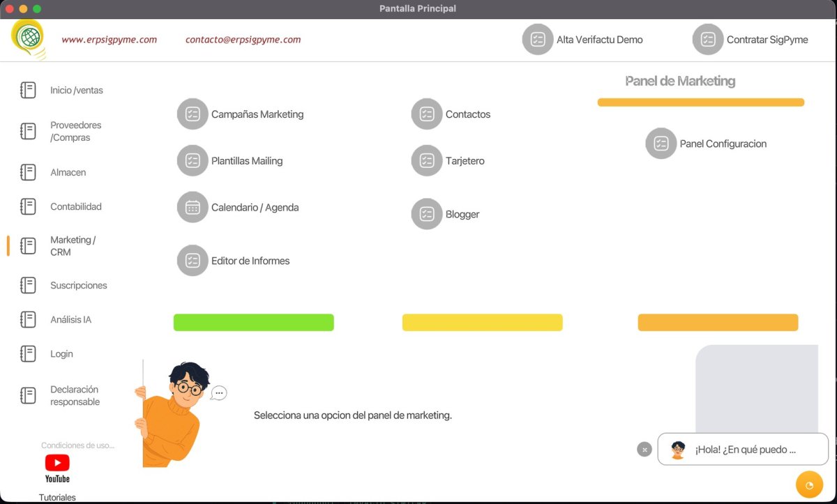Click the ¡Hola! ¿En qué puedo ... chat bubble
Viewport: 837px width, 504px height.
(x=743, y=450)
